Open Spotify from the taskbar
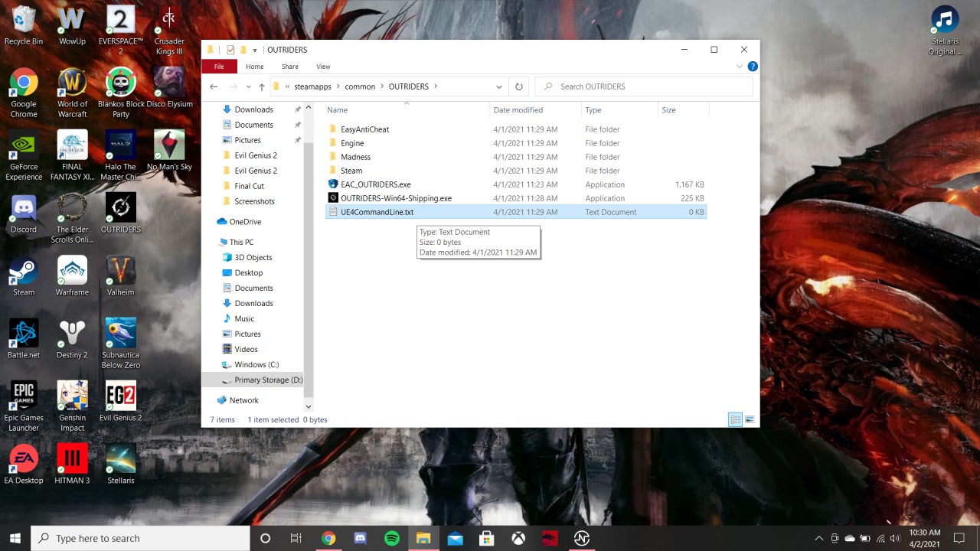Image resolution: width=980 pixels, height=551 pixels. 392,538
